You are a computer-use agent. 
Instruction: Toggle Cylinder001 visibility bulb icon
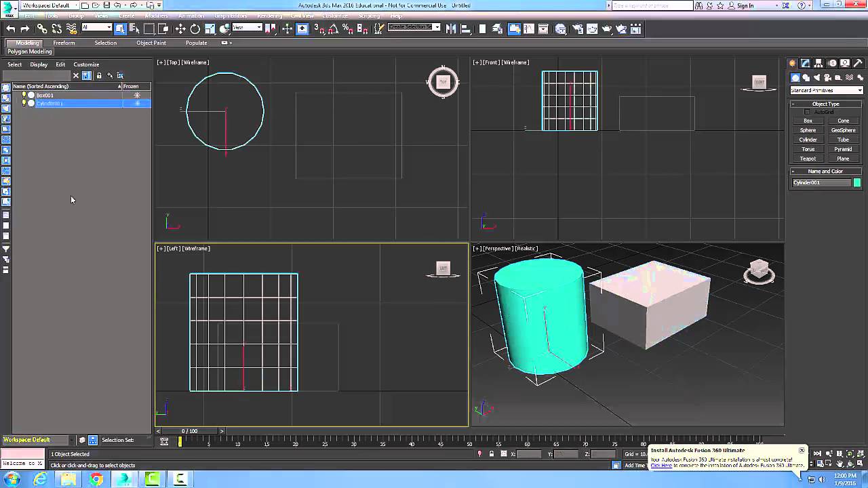pyautogui.click(x=24, y=103)
